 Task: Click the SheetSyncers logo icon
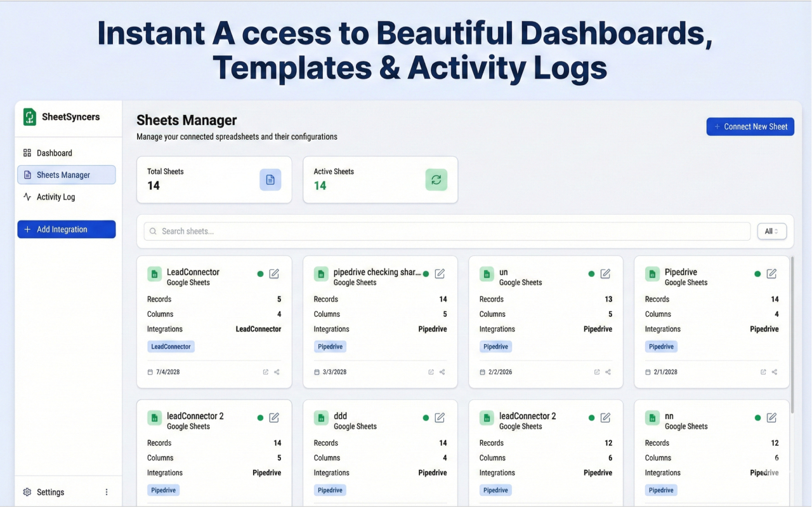click(x=30, y=117)
